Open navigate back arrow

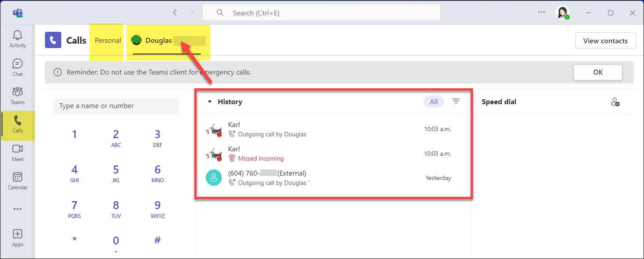[x=175, y=12]
